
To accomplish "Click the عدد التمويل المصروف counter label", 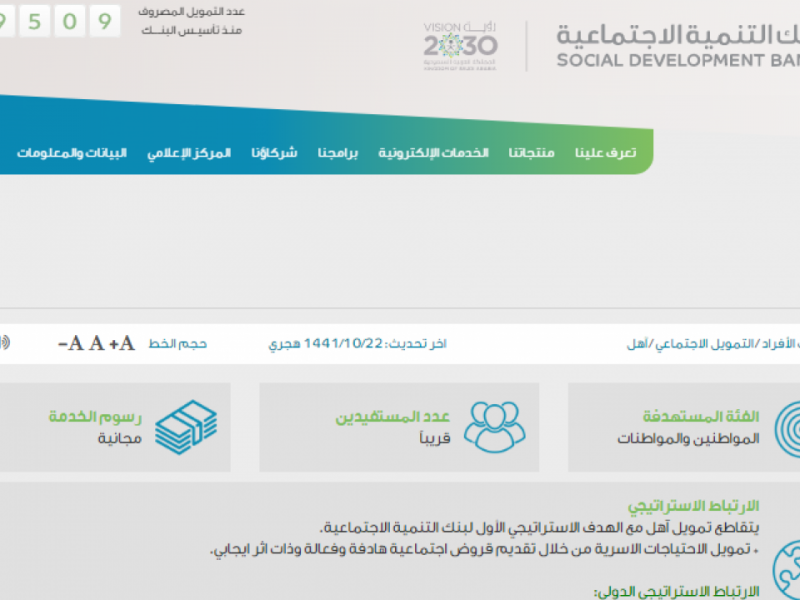I will [x=191, y=21].
